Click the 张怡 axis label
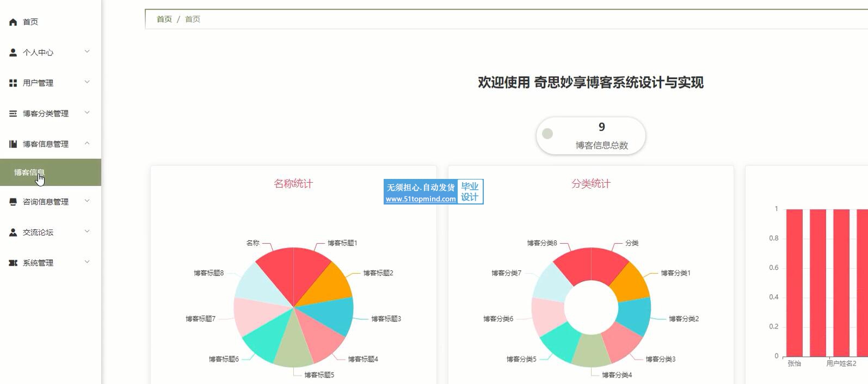This screenshot has height=384, width=868. [x=794, y=363]
